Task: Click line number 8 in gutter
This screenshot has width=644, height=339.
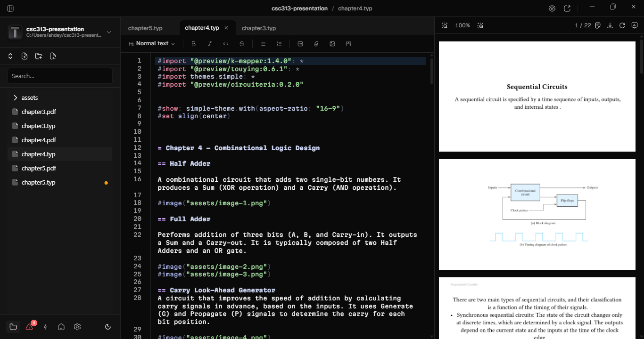Action: [x=139, y=116]
